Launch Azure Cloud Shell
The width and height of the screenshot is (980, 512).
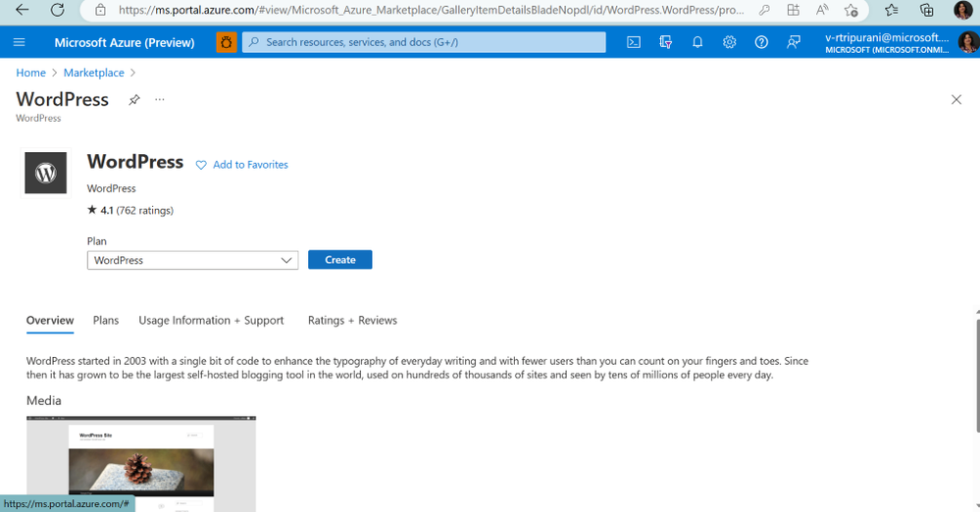pyautogui.click(x=633, y=42)
